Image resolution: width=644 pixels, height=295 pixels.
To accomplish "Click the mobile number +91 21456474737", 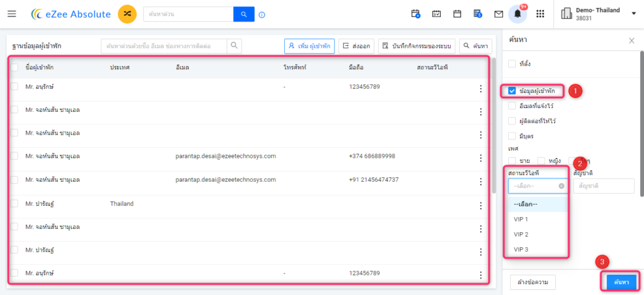I will coord(374,179).
